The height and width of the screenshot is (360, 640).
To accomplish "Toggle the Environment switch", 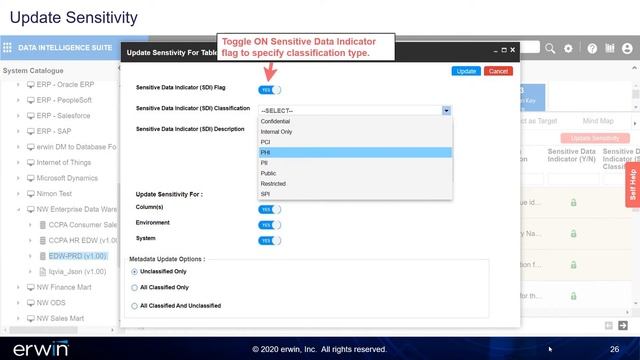I will (269, 225).
